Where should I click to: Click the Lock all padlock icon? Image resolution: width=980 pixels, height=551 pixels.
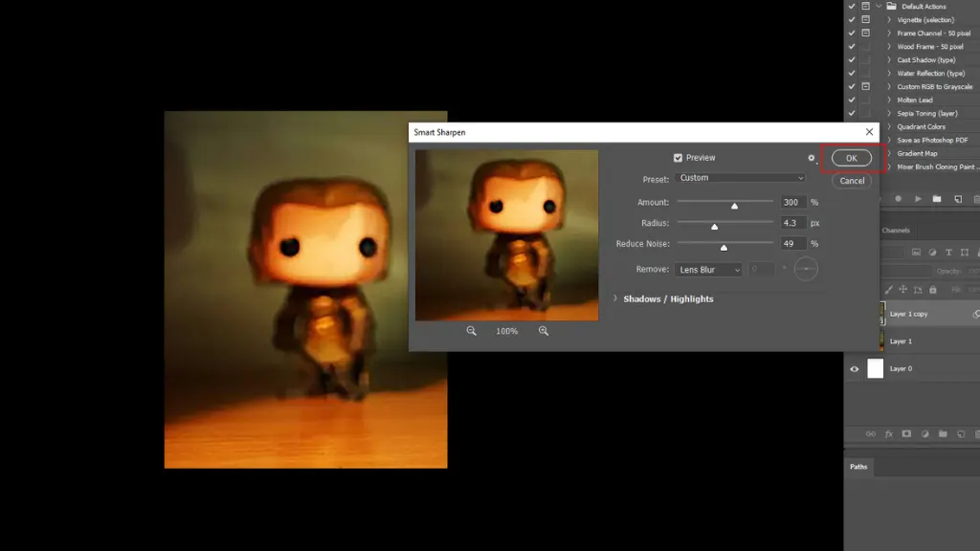[x=932, y=290]
